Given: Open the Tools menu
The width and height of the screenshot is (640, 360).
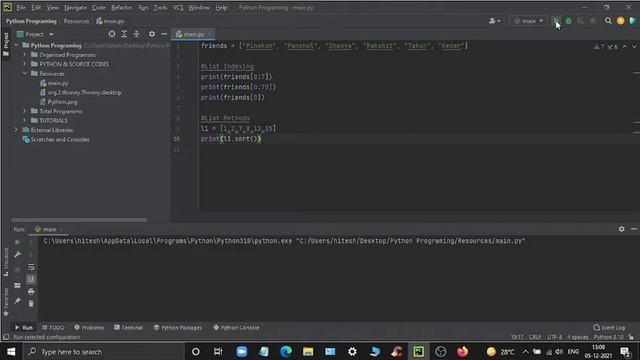Looking at the screenshot, I should click(x=160, y=7).
